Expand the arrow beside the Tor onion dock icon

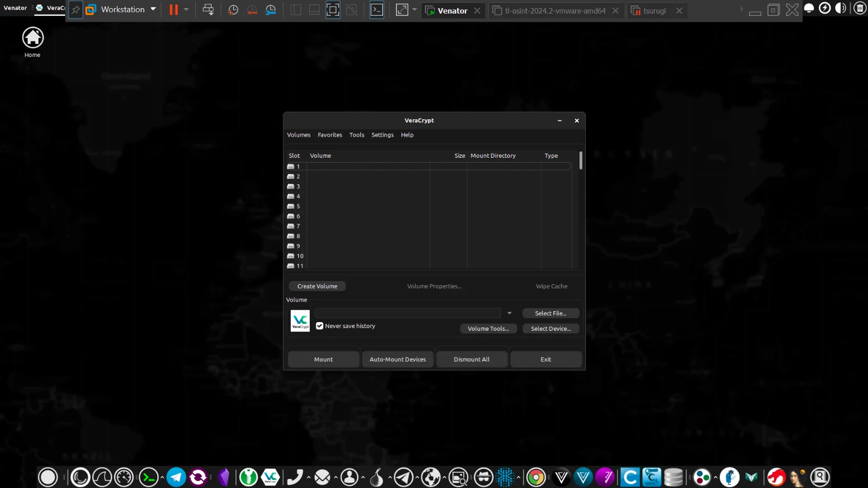(x=390, y=477)
